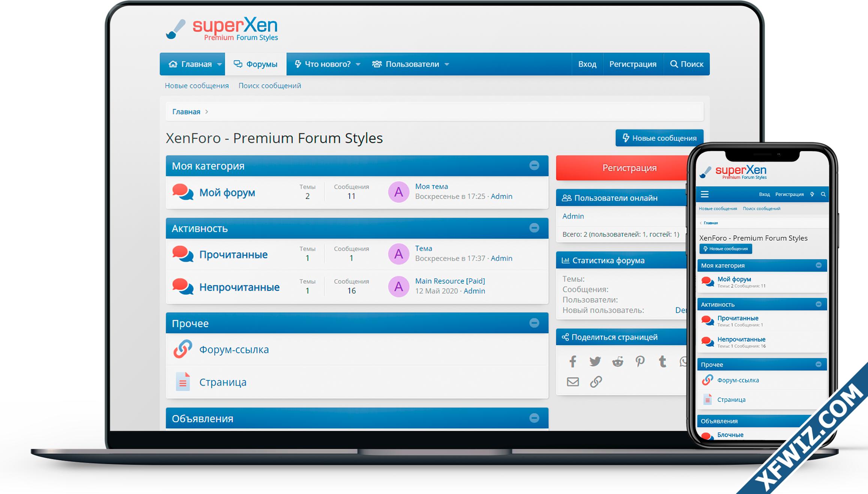Screen dimensions: 868x494
Task: Click the superXen logo on phone screen
Action: pyautogui.click(x=733, y=172)
